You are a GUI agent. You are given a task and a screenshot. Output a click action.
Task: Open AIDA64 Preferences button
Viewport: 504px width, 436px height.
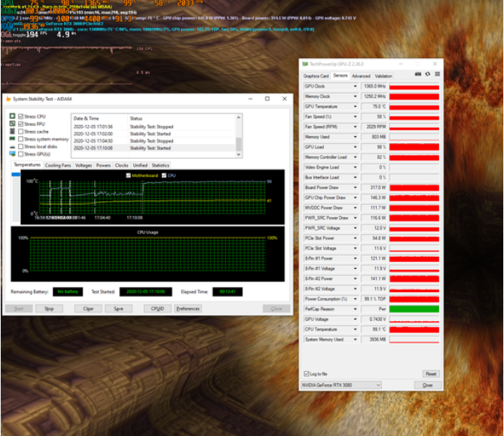point(188,309)
